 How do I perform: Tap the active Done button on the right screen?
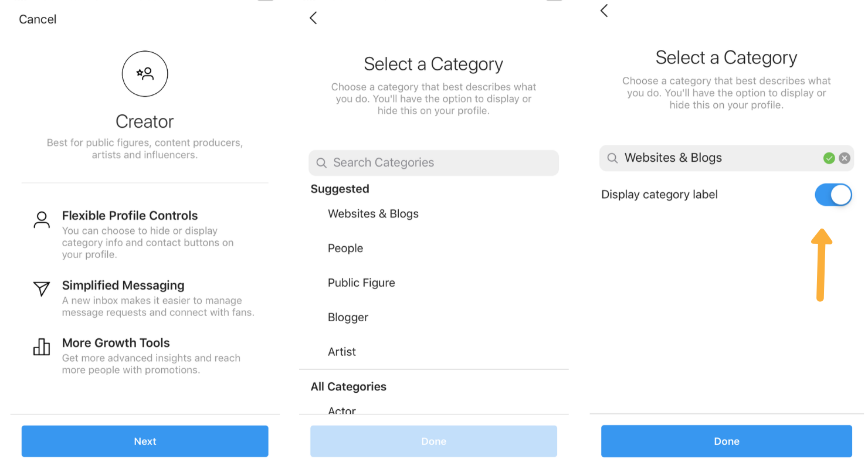pyautogui.click(x=727, y=441)
